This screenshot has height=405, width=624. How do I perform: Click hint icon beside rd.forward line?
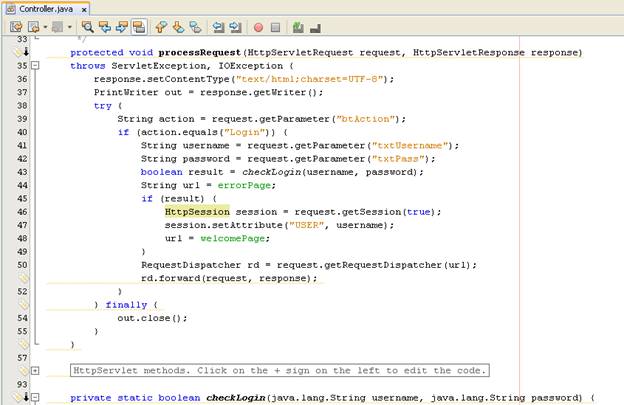[x=23, y=278]
